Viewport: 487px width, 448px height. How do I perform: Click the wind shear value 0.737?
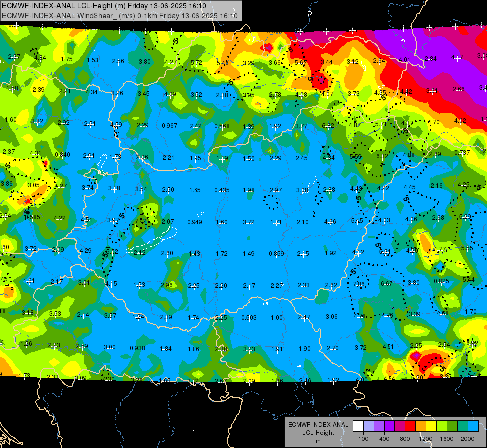pos(462,153)
